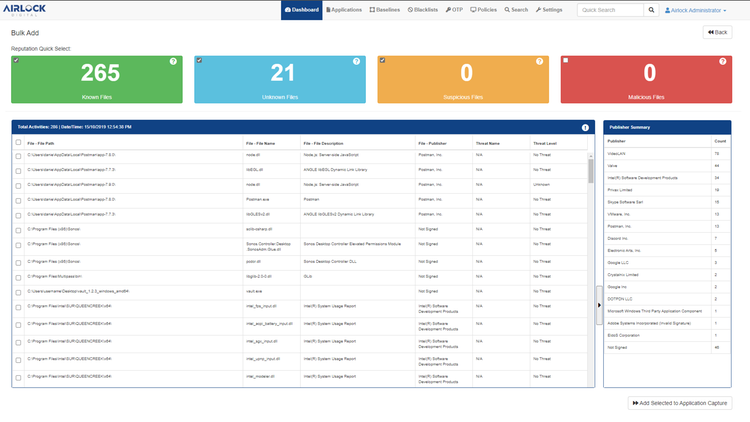
Task: Collapse the Publisher Summary panel arrow
Action: [x=599, y=305]
